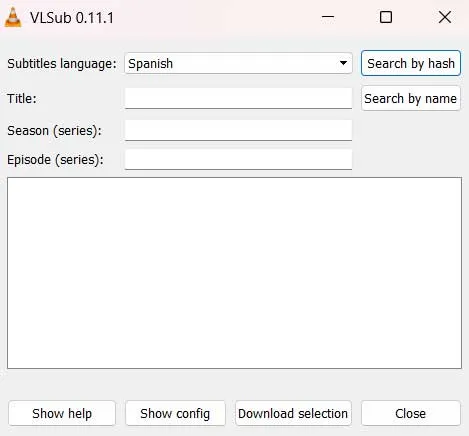The width and height of the screenshot is (469, 436).
Task: Click the "Subtitles language:" label
Action: coord(62,64)
